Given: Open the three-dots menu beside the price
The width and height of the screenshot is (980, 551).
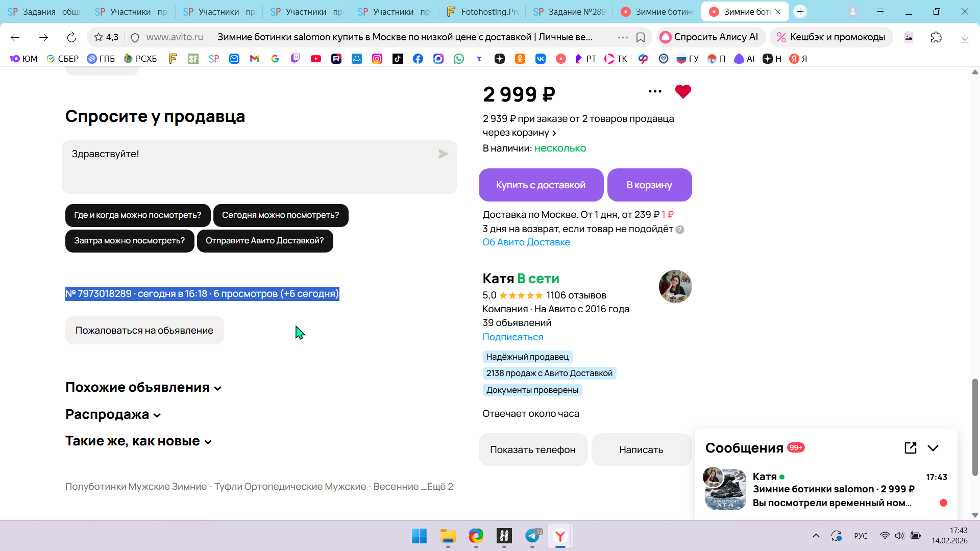Looking at the screenshot, I should (655, 92).
